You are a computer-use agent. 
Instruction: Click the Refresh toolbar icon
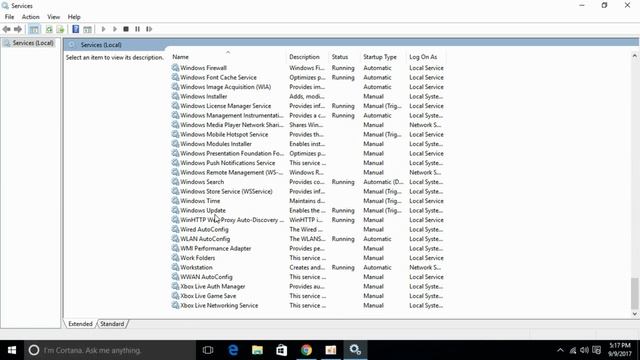[x=49, y=29]
